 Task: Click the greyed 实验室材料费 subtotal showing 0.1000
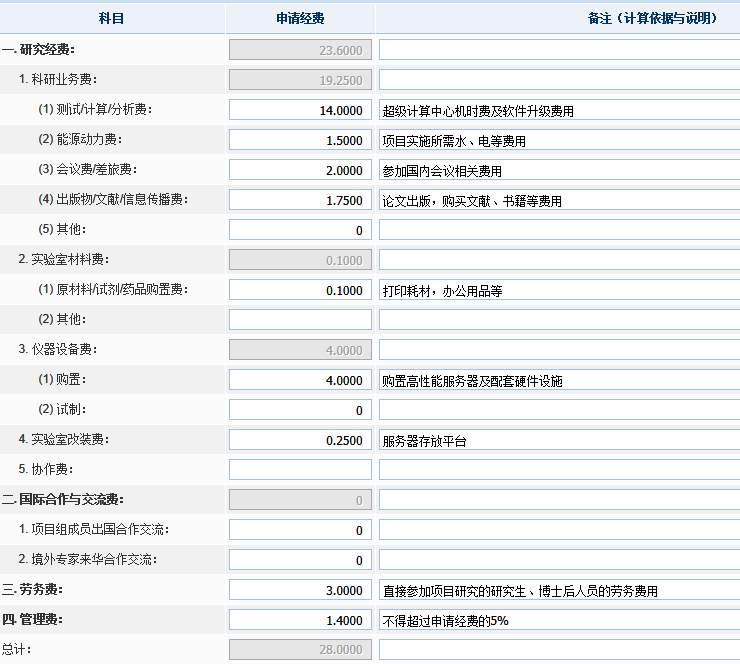pos(300,260)
